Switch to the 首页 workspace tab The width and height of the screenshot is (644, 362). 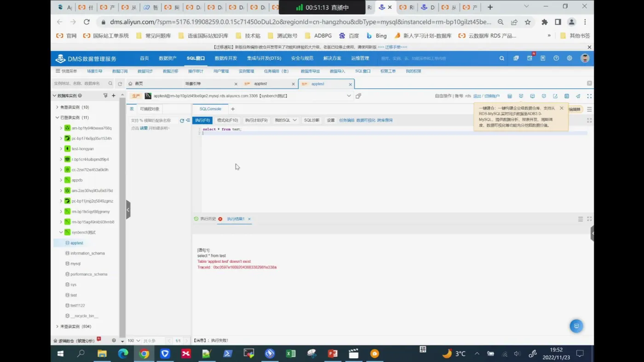(138, 84)
